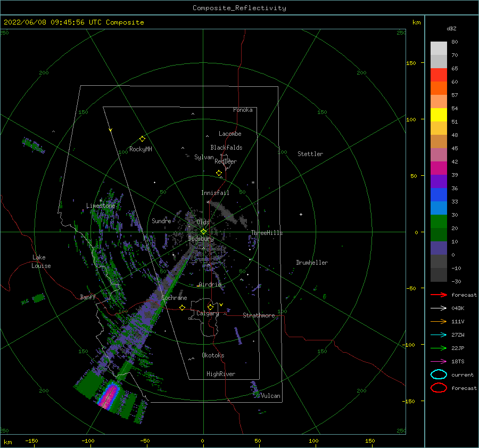Click the yellow diamond marker inside Calgary
This screenshot has height=448, width=479.
(210, 307)
